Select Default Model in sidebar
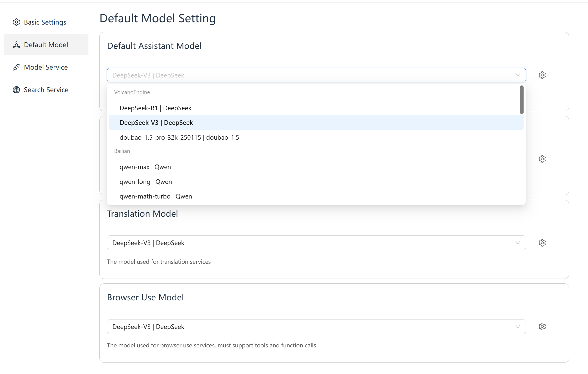 pyautogui.click(x=46, y=45)
